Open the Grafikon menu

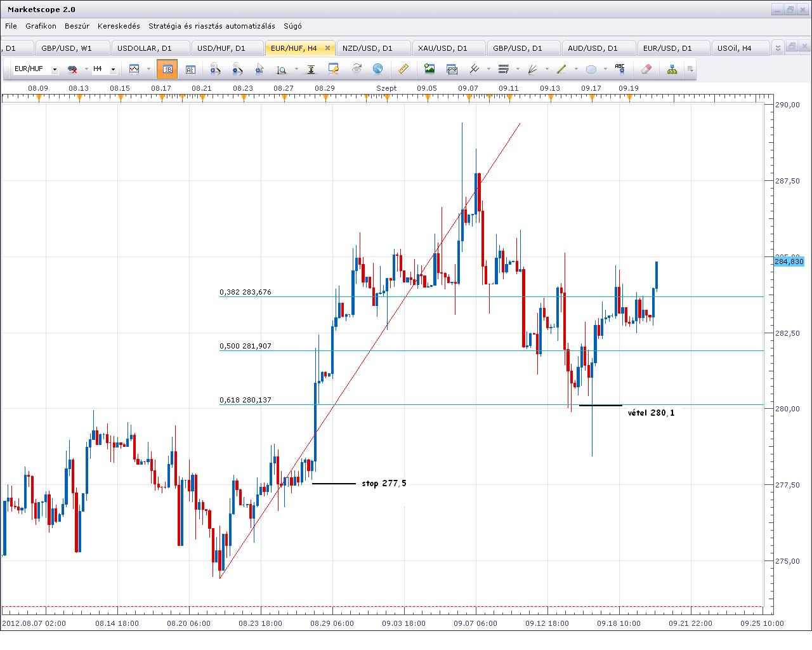pyautogui.click(x=41, y=26)
